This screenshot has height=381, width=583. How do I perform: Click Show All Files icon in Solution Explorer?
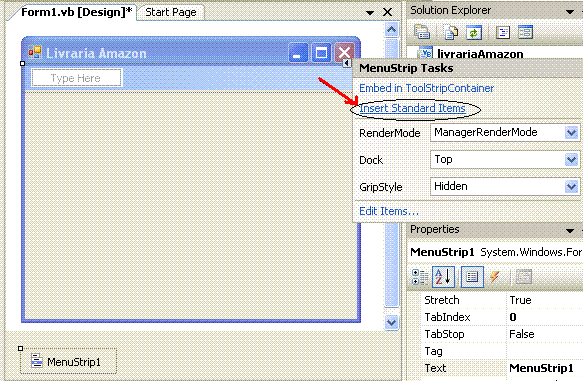pyautogui.click(x=451, y=33)
